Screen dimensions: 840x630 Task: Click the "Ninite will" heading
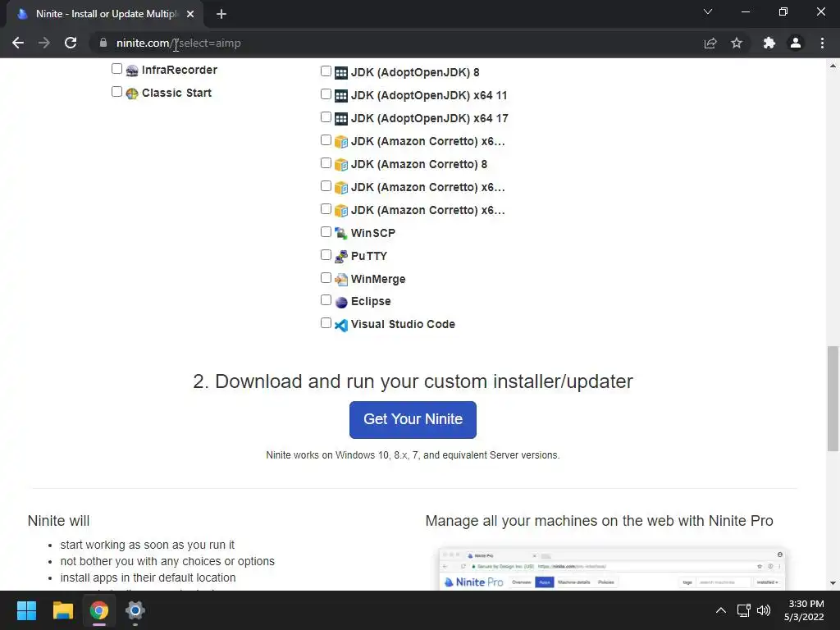point(58,521)
